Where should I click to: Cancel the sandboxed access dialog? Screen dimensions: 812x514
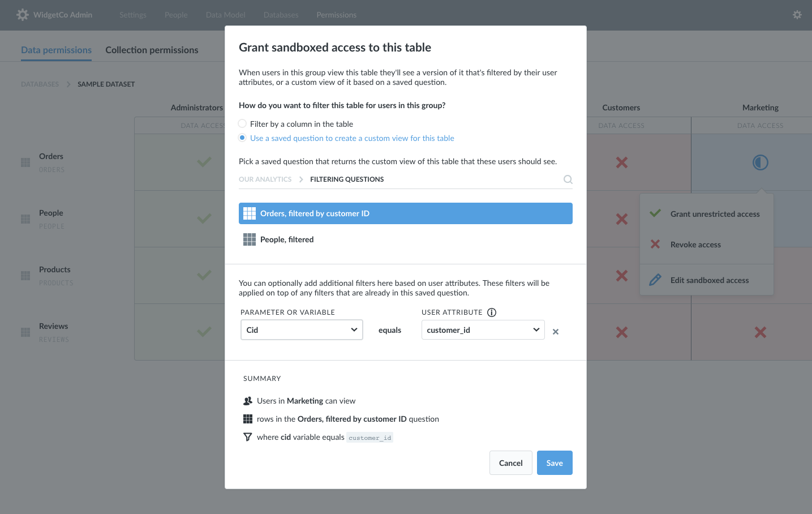[x=511, y=463]
